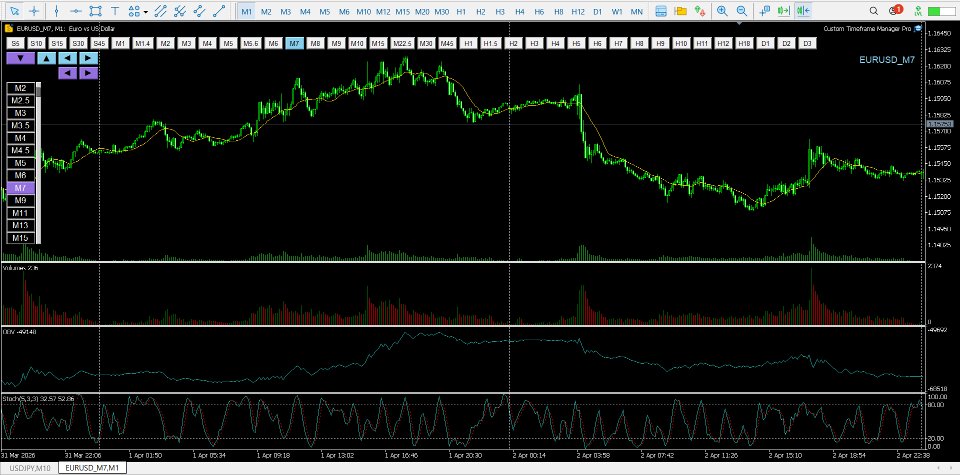Click the green account level icon

click(x=917, y=11)
